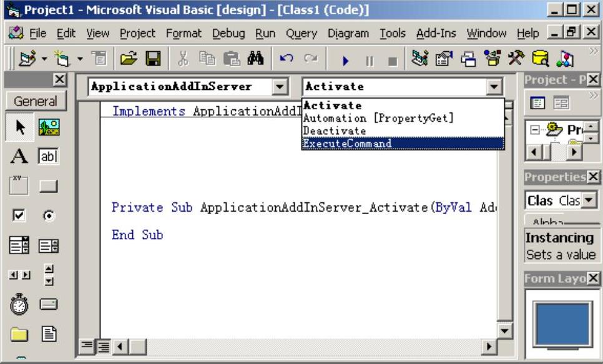
Task: Click the End stop button
Action: coord(393,61)
